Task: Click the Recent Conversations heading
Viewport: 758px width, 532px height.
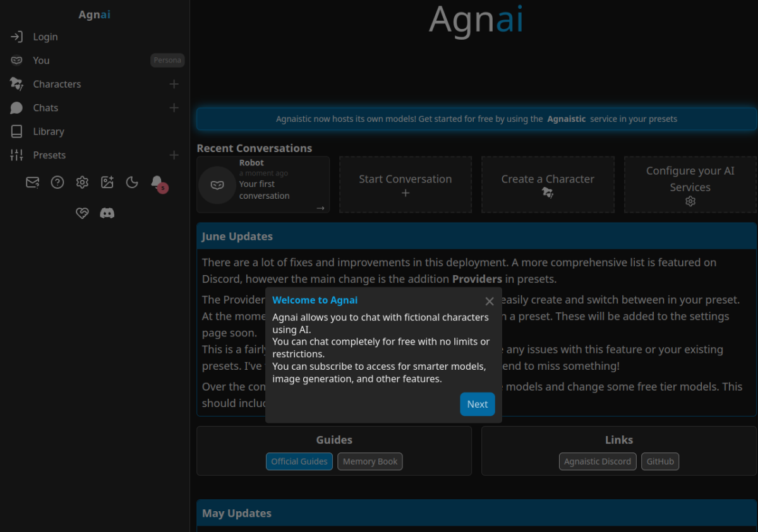Action: point(255,148)
